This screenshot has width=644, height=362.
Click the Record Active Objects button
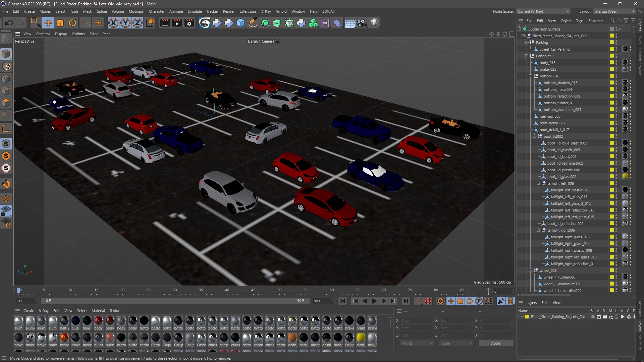pyautogui.click(x=419, y=301)
